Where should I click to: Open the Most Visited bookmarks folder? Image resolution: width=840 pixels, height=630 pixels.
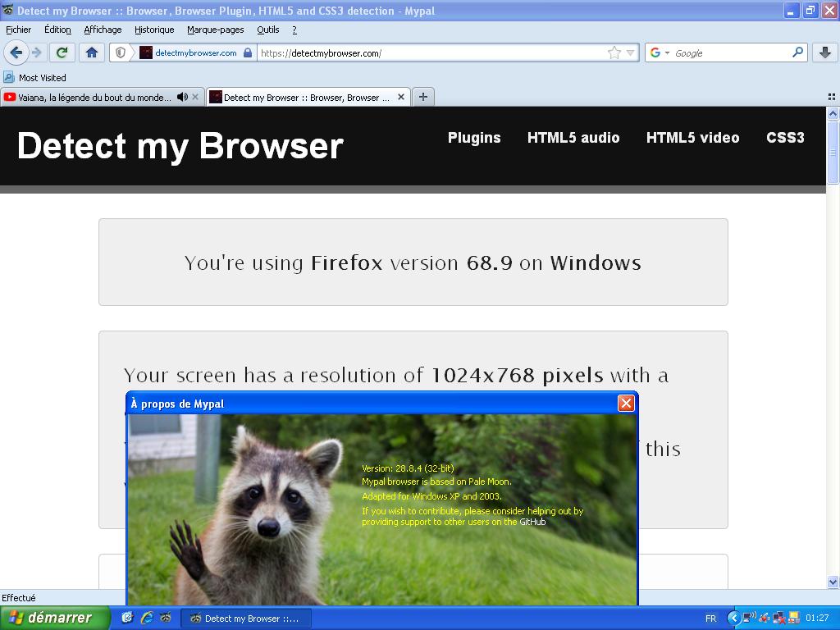34,78
